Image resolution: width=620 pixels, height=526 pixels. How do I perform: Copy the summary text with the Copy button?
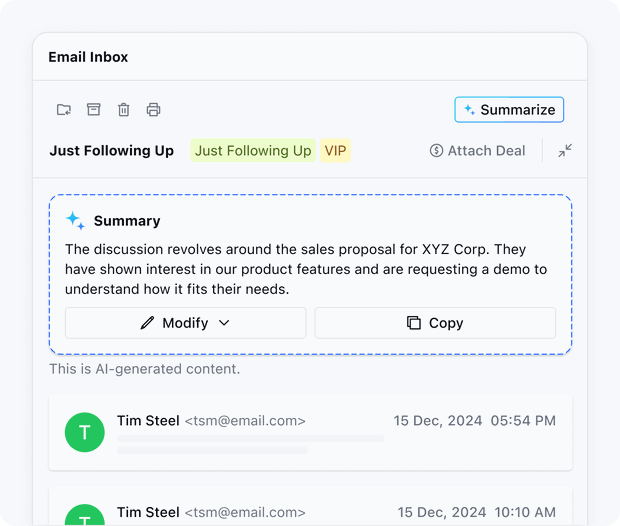point(435,323)
